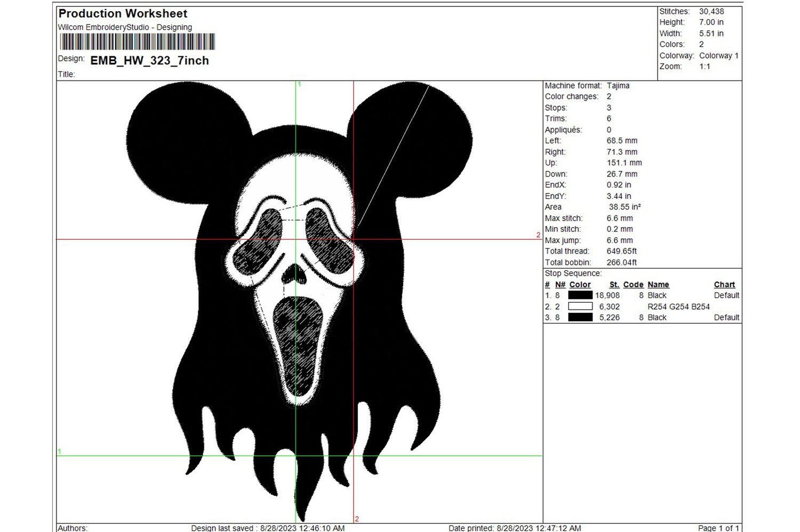Select the "Default" chart in stop row 3

(x=726, y=317)
